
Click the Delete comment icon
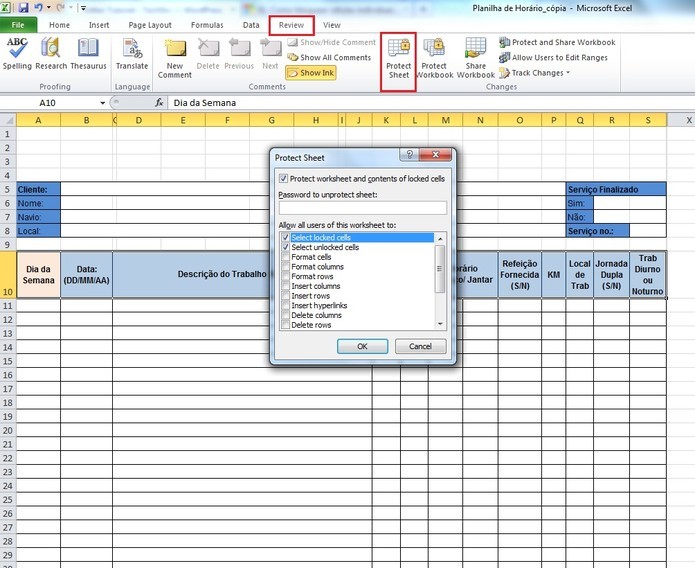[208, 54]
